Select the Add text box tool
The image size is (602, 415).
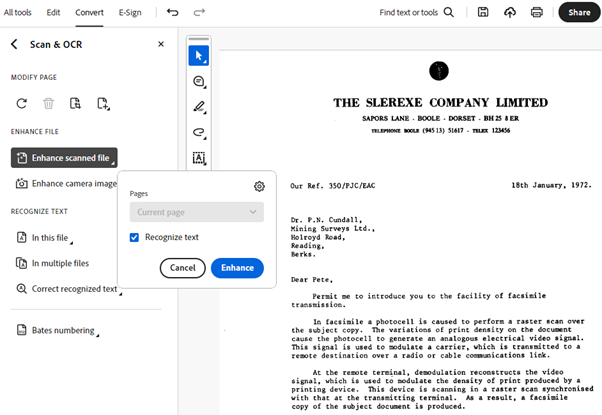pos(199,158)
